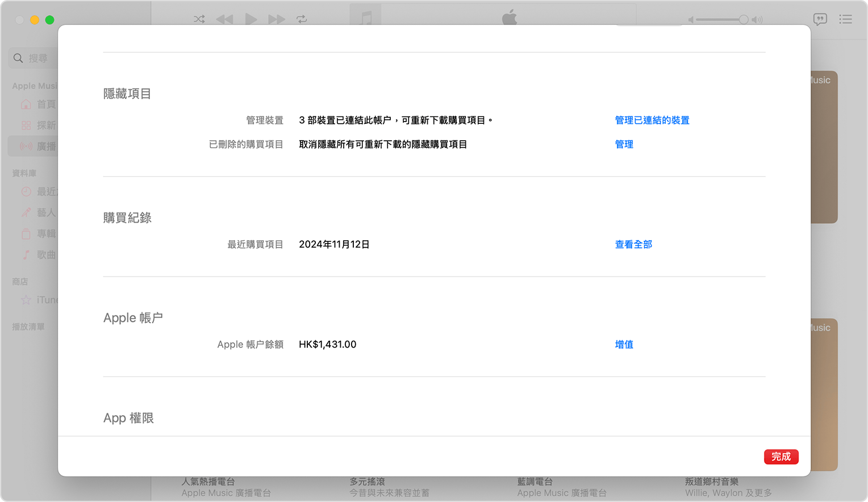Click 管理 to unhide hidden purchases
The width and height of the screenshot is (868, 502).
point(624,144)
